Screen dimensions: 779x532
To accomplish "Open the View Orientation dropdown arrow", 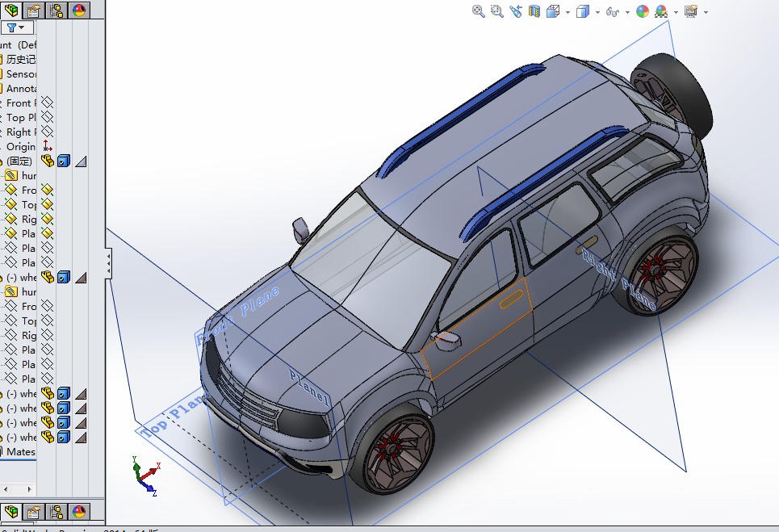I will click(567, 11).
